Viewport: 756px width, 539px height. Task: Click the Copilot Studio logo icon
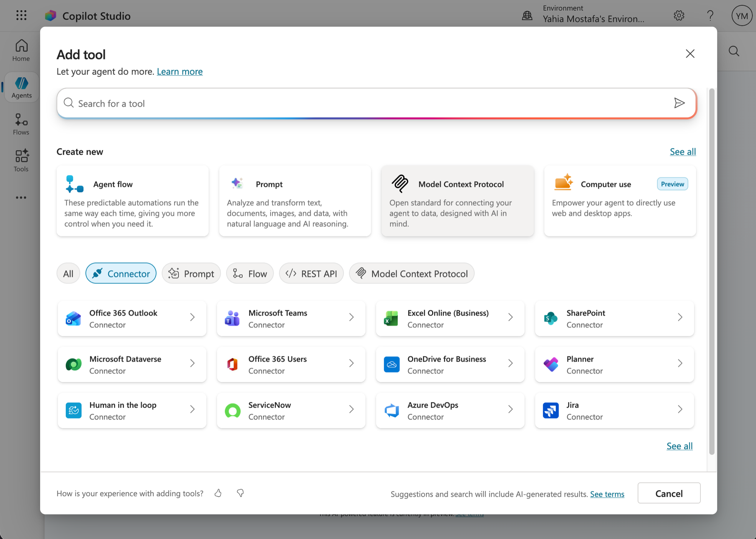coord(50,15)
